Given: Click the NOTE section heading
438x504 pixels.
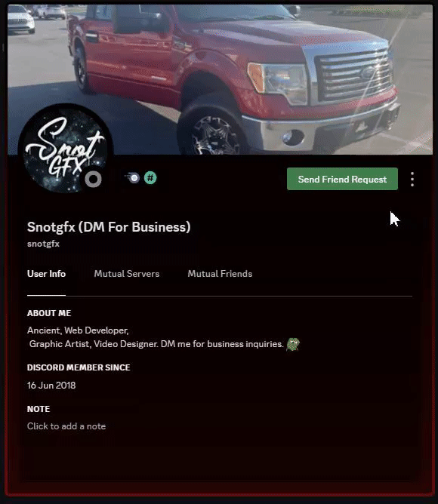Looking at the screenshot, I should [39, 409].
